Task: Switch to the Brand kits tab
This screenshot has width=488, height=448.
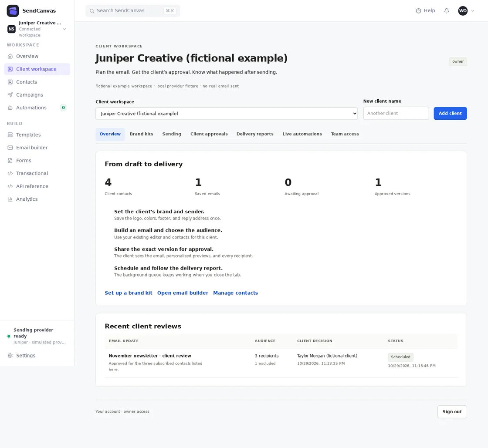Action: [141, 134]
